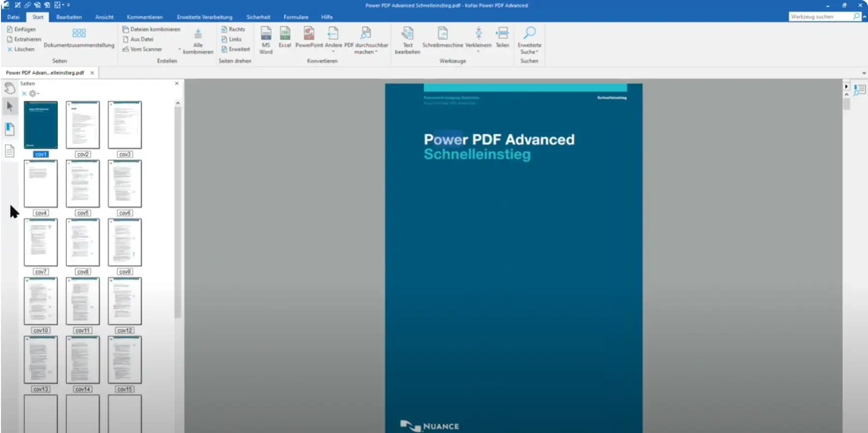Click Dateien kombinieren button
The image size is (868, 433).
(151, 30)
